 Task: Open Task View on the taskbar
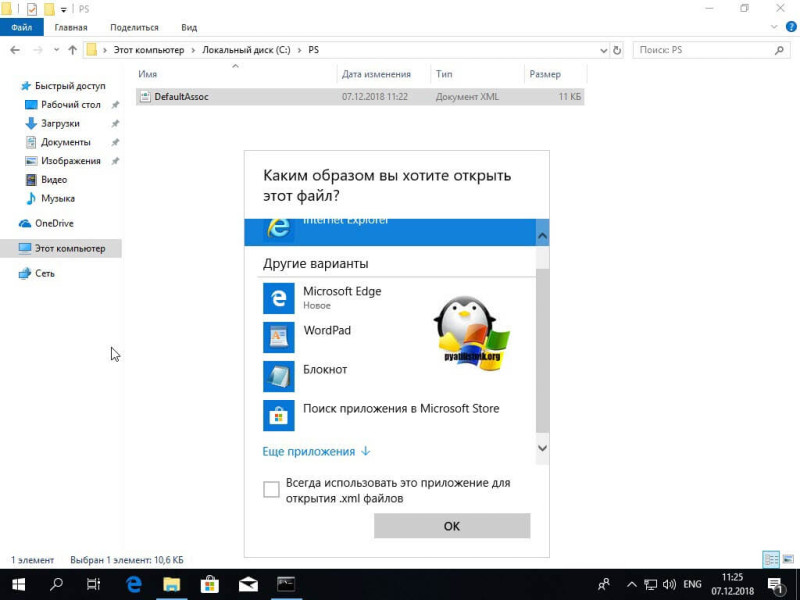94,584
